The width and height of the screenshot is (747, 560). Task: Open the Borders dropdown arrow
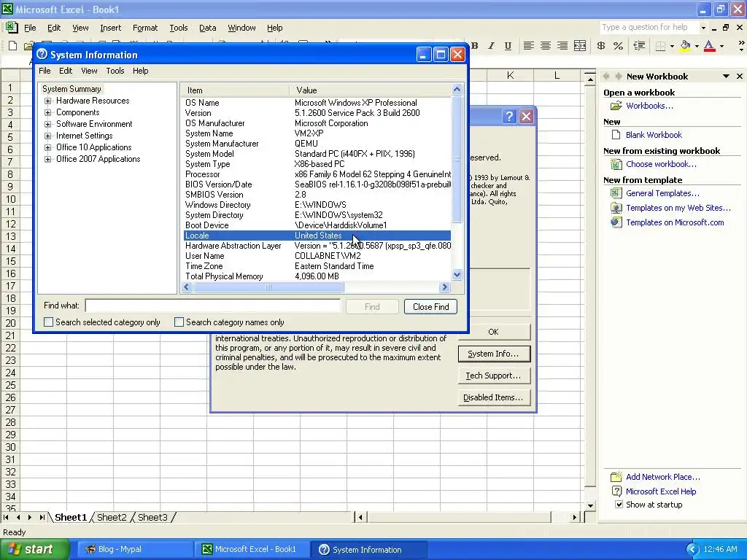(672, 46)
